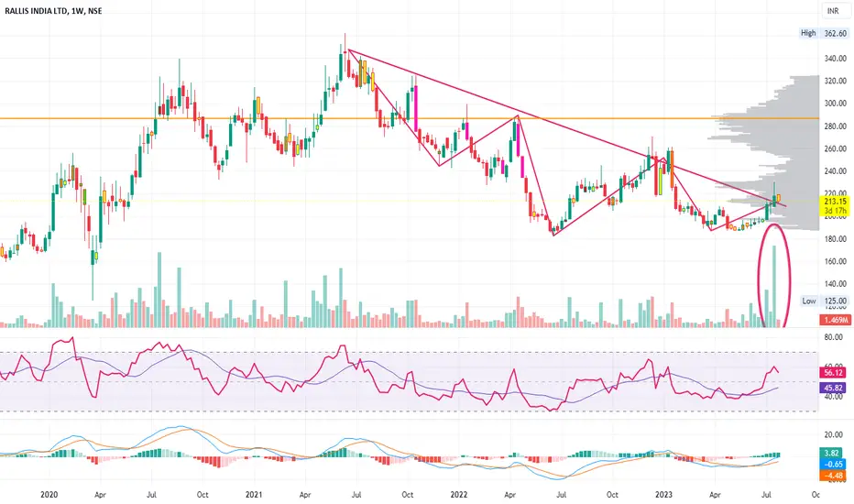Screen dimensions: 854x504
Task: Click the MACD scale value 20.00
Action: pos(834,434)
